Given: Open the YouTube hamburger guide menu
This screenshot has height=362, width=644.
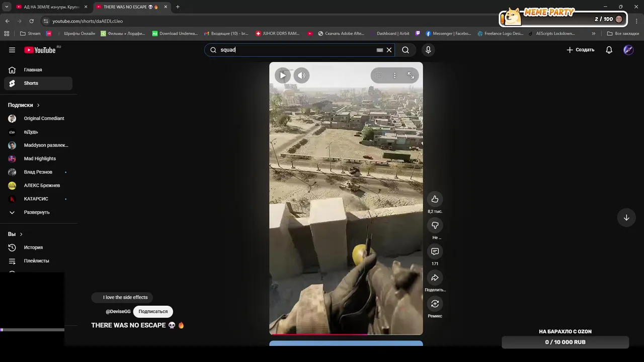Looking at the screenshot, I should [x=12, y=50].
